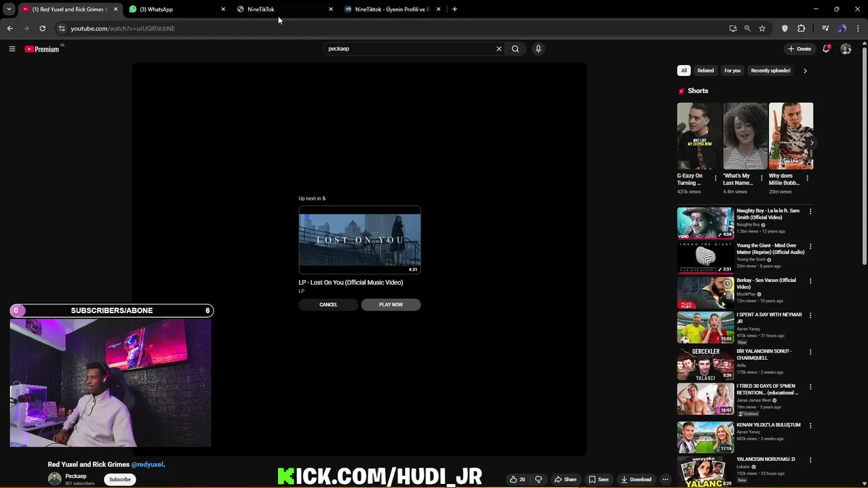The image size is (868, 488).
Task: Share the video
Action: [x=566, y=479]
